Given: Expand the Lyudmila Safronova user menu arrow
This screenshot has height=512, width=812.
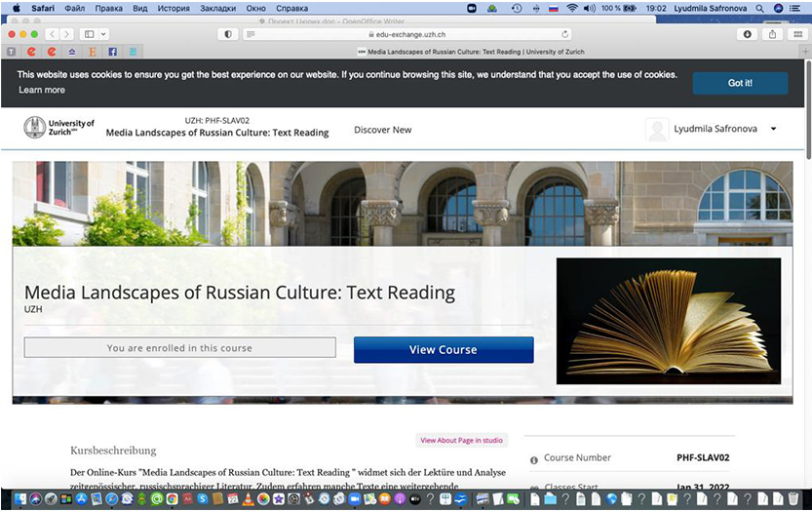Looking at the screenshot, I should pyautogui.click(x=773, y=129).
